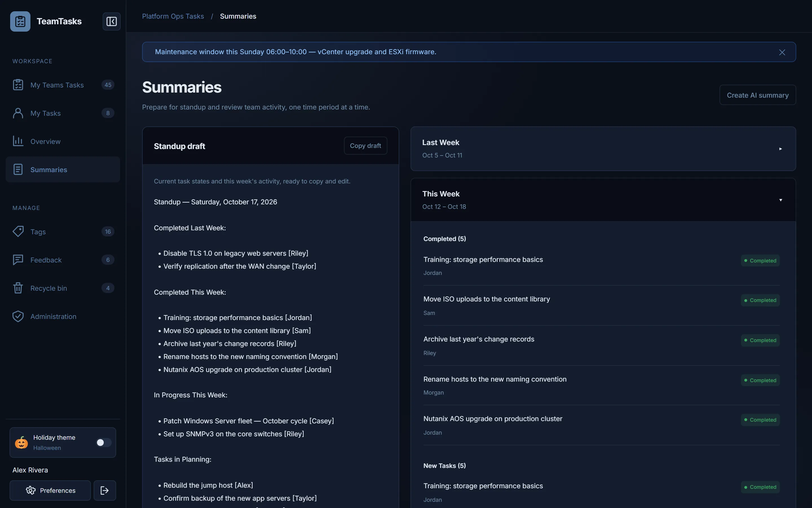
Task: Go to My Tasks
Action: pyautogui.click(x=63, y=113)
